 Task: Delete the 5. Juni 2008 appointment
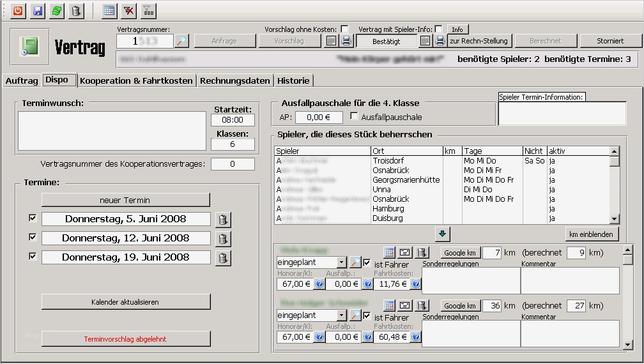222,220
